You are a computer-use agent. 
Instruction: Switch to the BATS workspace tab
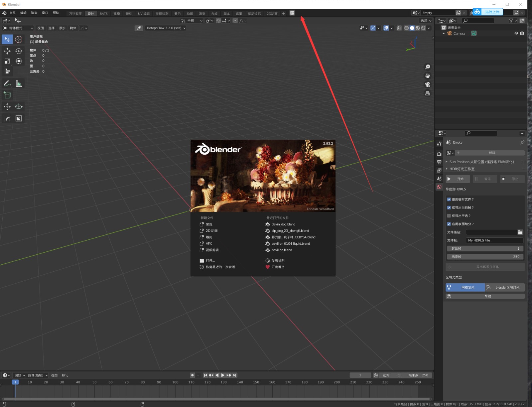point(103,14)
